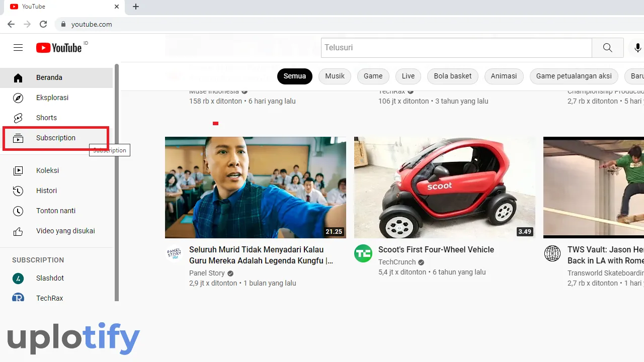This screenshot has height=362, width=644.
Task: Open Histori in the sidebar
Action: click(x=56, y=191)
